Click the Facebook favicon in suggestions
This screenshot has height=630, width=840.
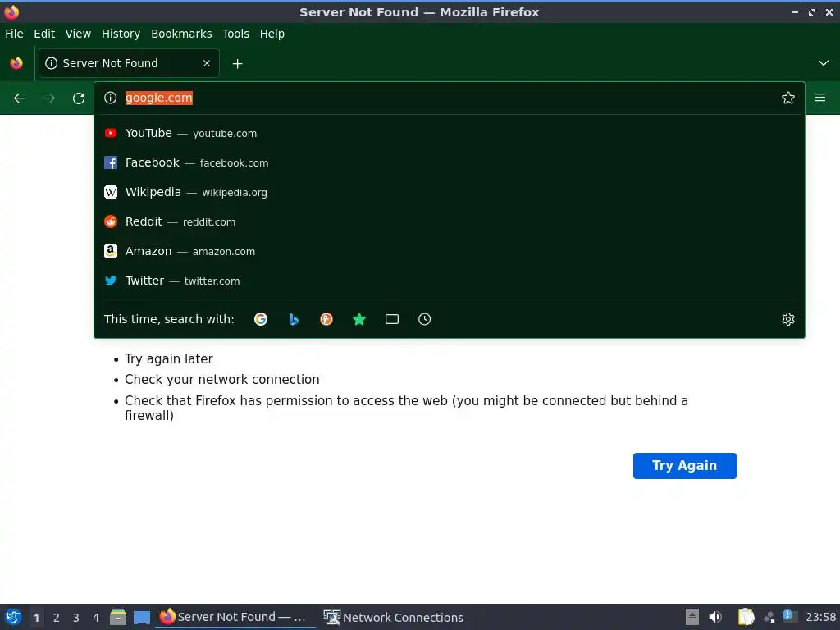coord(111,162)
